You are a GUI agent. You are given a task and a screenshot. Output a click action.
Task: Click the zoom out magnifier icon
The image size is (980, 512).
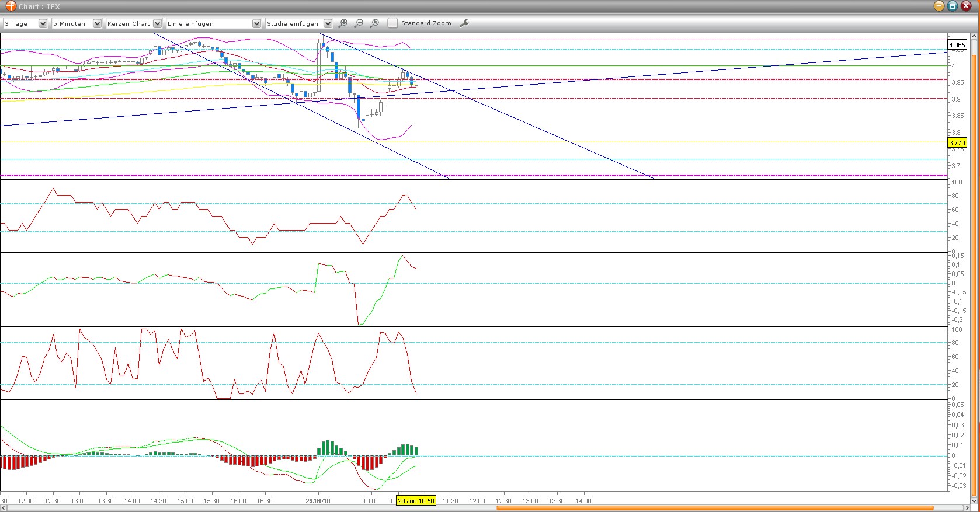point(359,23)
